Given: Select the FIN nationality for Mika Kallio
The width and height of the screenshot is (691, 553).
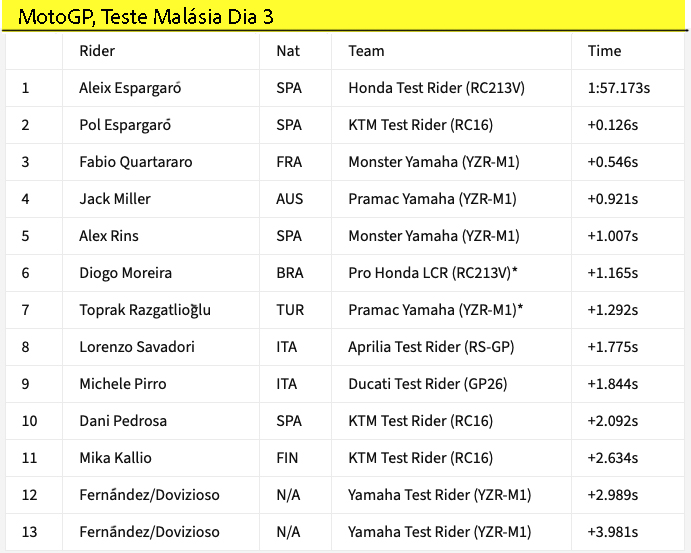Looking at the screenshot, I should pyautogui.click(x=286, y=458).
